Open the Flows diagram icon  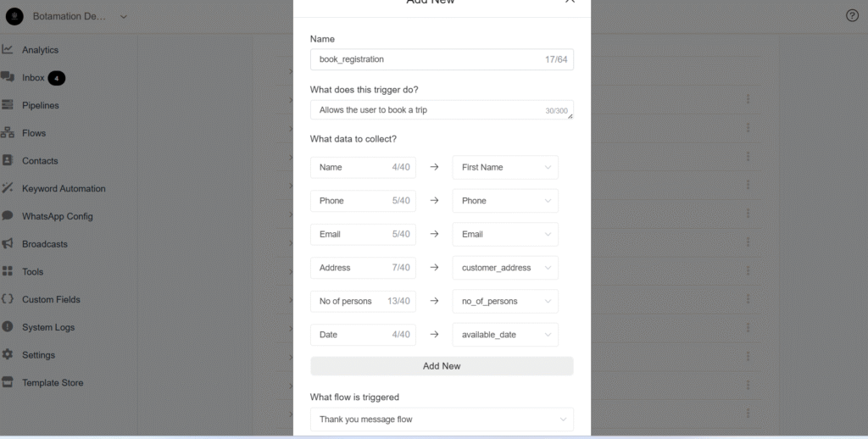point(7,132)
